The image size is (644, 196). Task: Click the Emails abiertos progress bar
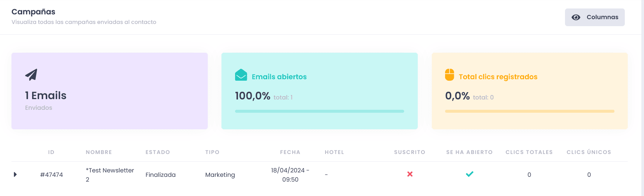320,111
